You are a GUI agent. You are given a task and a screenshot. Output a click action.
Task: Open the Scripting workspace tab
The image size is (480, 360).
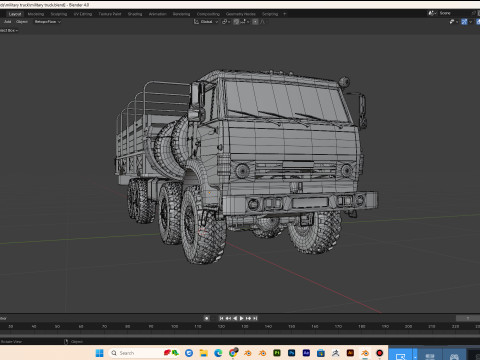270,14
